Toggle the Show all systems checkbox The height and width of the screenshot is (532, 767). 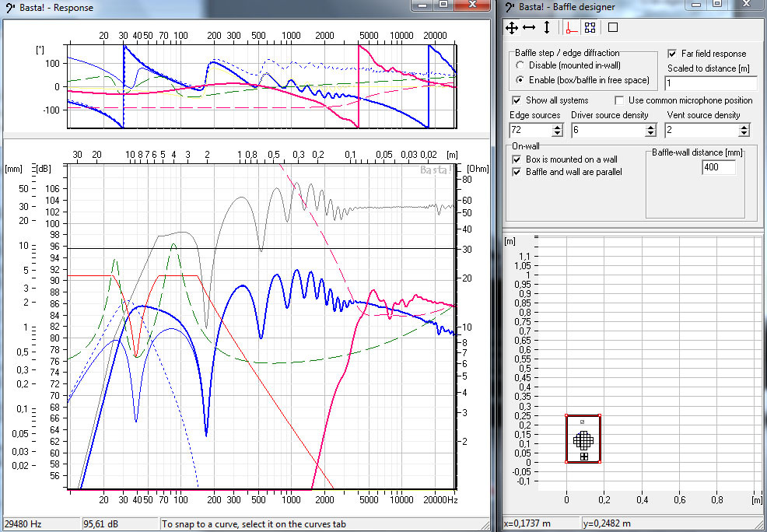(x=517, y=100)
